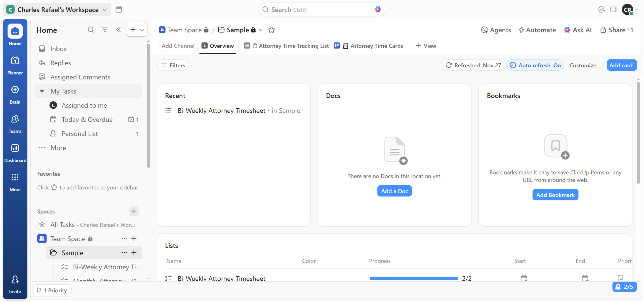Viewport: 644px width, 302px height.
Task: Collapse the My Tasks section
Action: coord(42,91)
